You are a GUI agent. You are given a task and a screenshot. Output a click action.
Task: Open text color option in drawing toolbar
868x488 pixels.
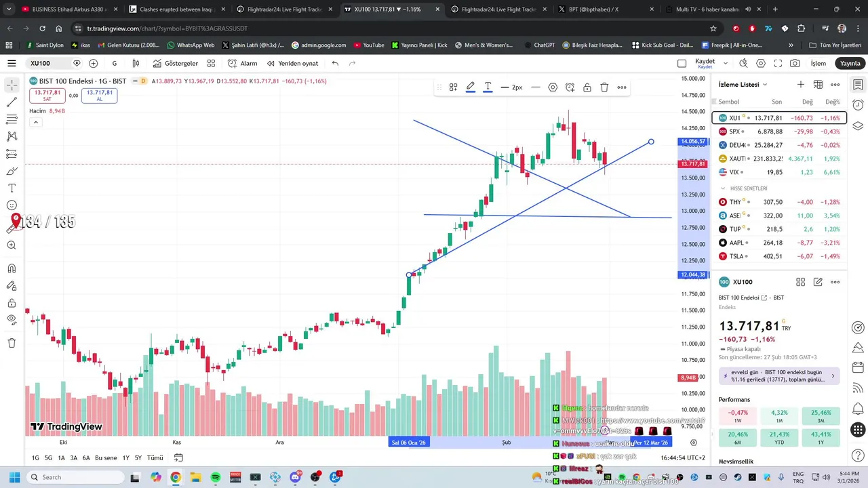click(x=488, y=87)
